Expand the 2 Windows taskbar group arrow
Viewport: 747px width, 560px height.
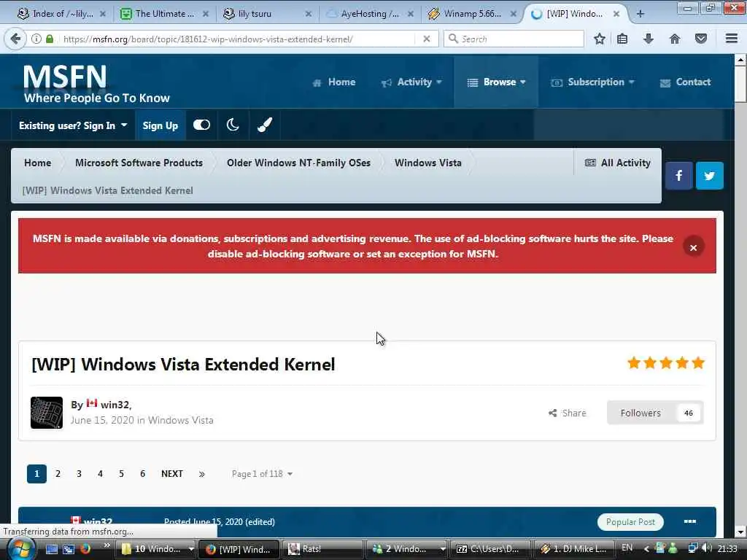pyautogui.click(x=443, y=549)
